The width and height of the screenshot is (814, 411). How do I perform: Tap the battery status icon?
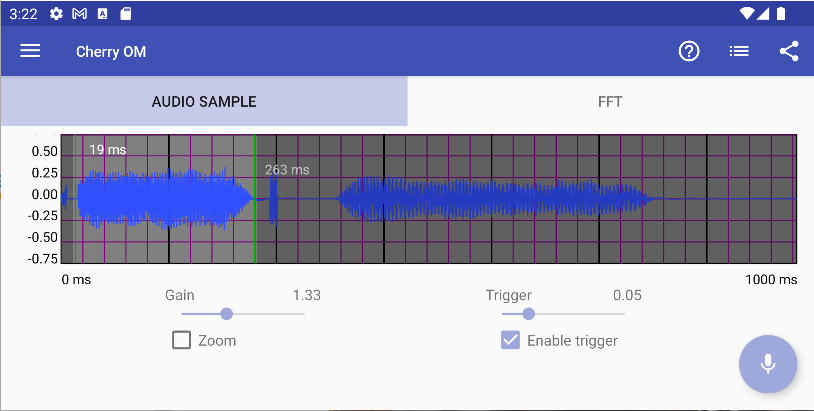click(x=781, y=13)
